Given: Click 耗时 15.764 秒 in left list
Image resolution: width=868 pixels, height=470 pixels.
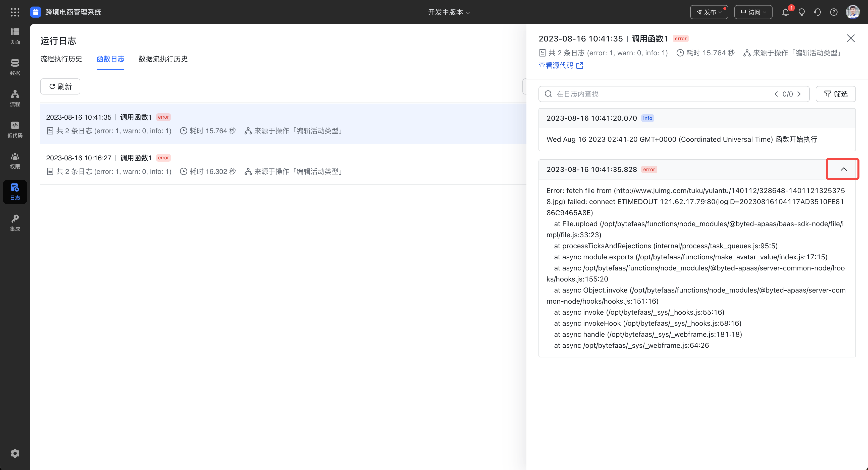Looking at the screenshot, I should tap(213, 131).
